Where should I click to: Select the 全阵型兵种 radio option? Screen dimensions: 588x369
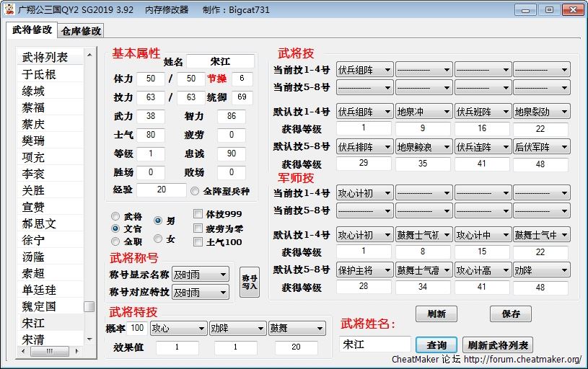click(x=196, y=191)
